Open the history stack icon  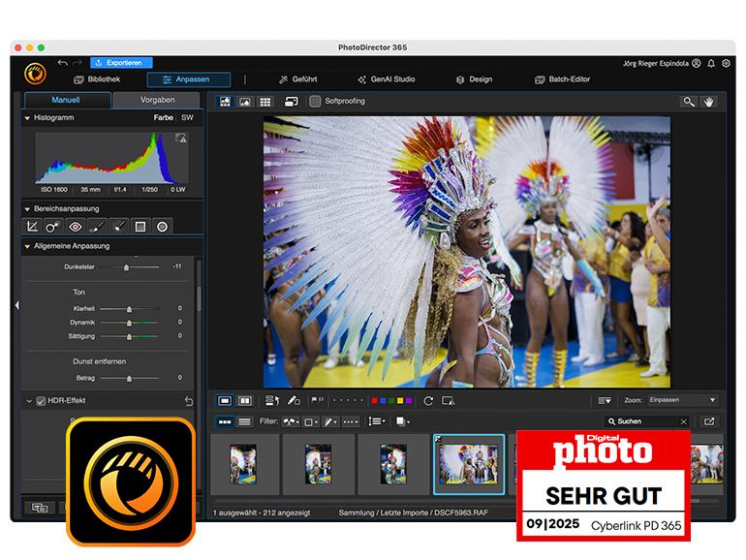pyautogui.click(x=272, y=401)
